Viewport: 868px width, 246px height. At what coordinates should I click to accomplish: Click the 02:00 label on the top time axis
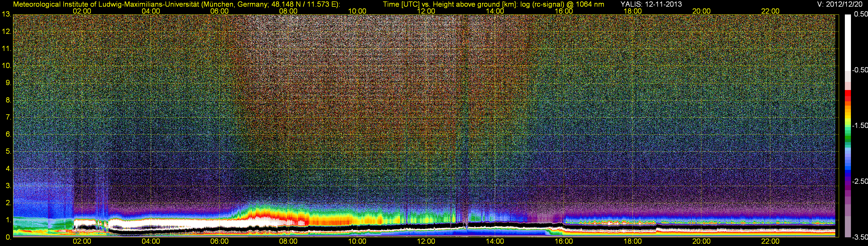pos(82,11)
